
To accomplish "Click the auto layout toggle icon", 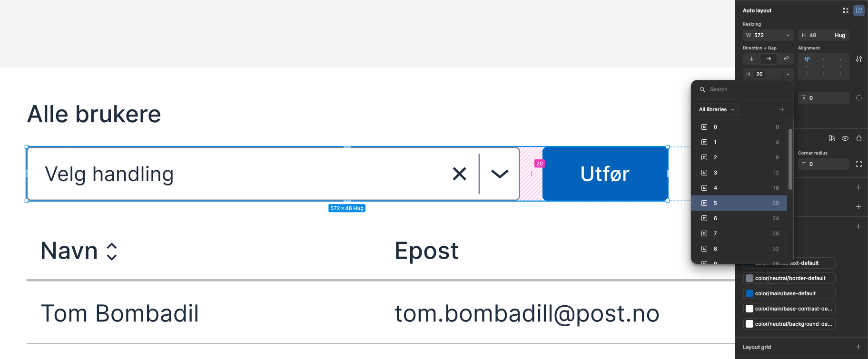I will (x=859, y=10).
